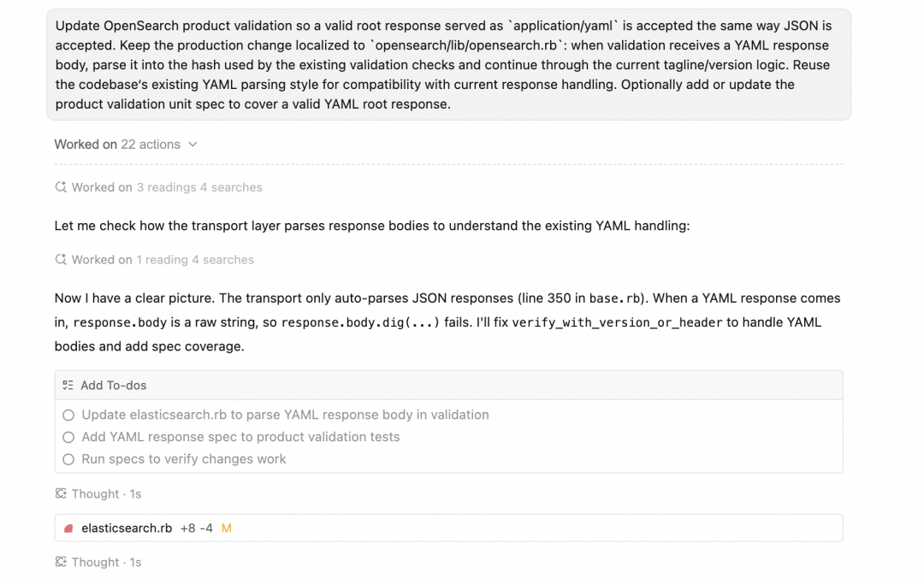Toggle the Update elasticsearch.rb to-do circle
This screenshot has height=578, width=924.
click(68, 416)
